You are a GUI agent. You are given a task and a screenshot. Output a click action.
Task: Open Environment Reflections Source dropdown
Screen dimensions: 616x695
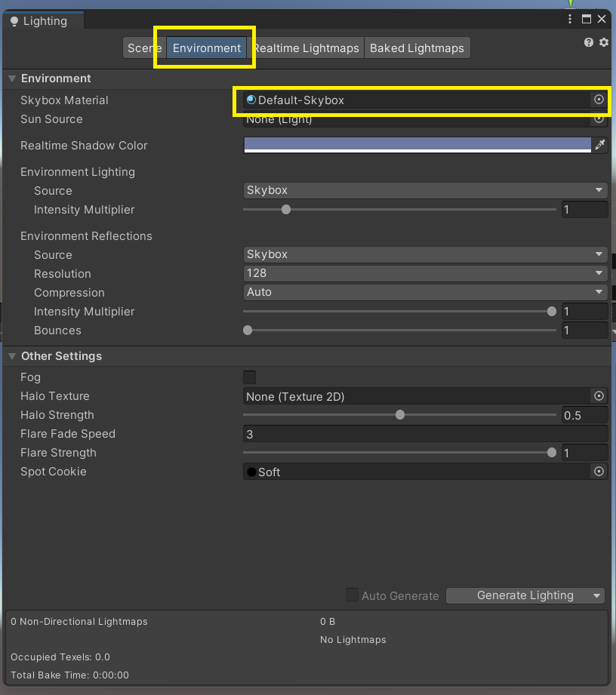point(425,254)
